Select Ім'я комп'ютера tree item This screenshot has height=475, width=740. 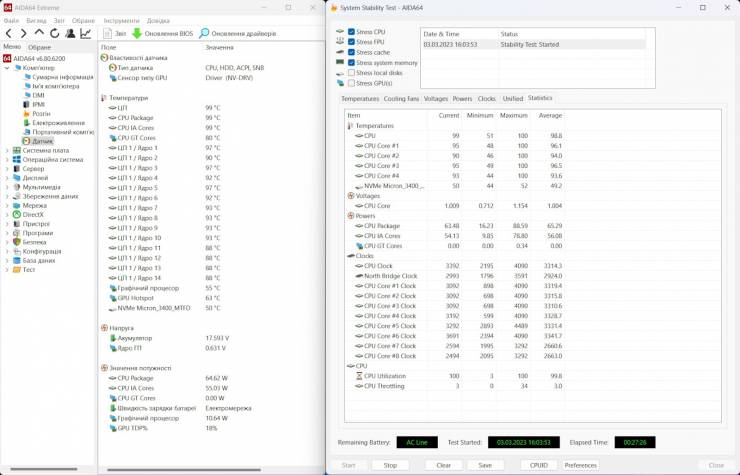pyautogui.click(x=56, y=86)
